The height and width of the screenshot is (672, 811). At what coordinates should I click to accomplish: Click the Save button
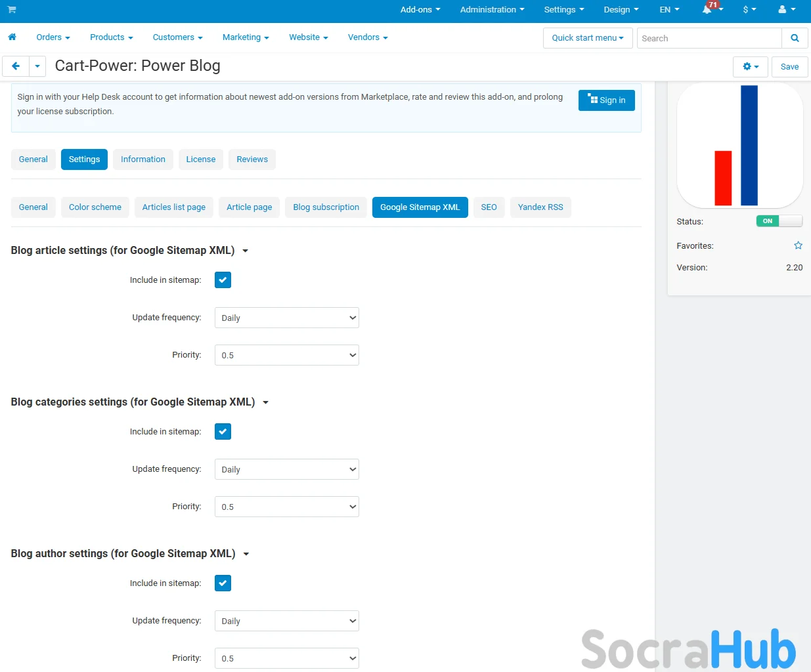pyautogui.click(x=789, y=67)
